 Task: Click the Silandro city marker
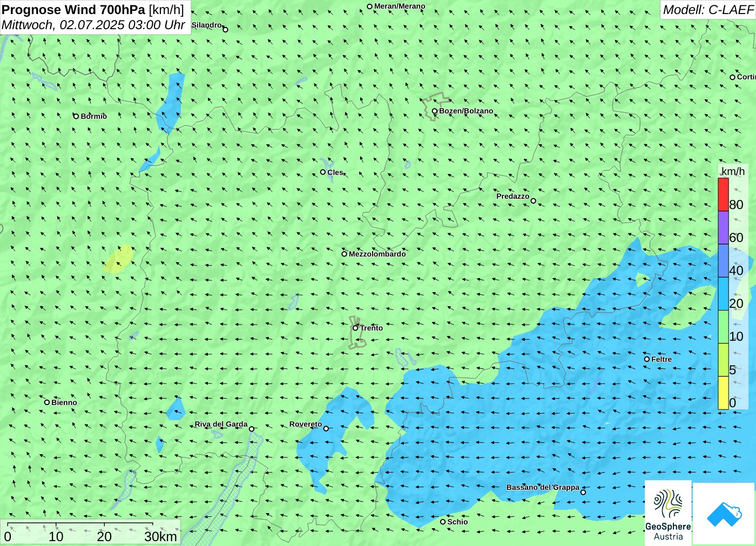point(225,30)
